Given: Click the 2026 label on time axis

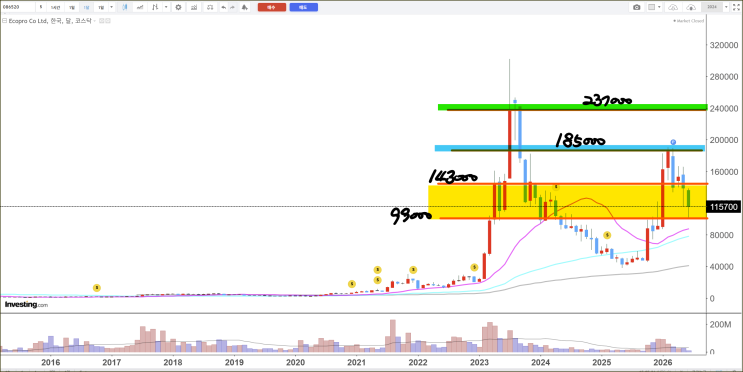Looking at the screenshot, I should pyautogui.click(x=662, y=363).
